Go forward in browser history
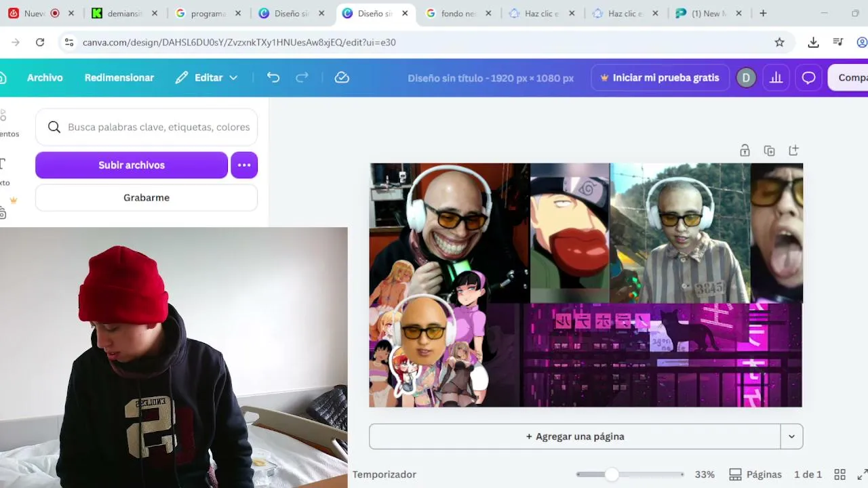The width and height of the screenshot is (868, 488). pyautogui.click(x=16, y=42)
